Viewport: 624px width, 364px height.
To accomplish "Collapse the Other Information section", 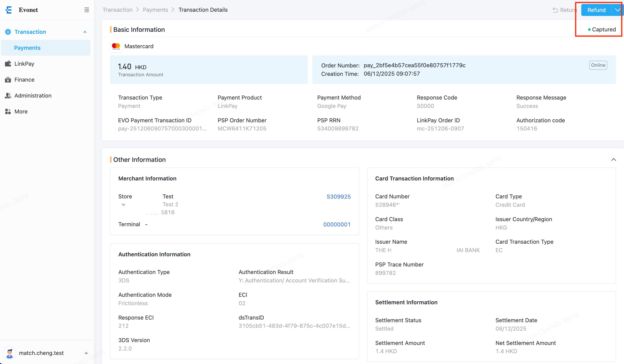I will [x=613, y=159].
